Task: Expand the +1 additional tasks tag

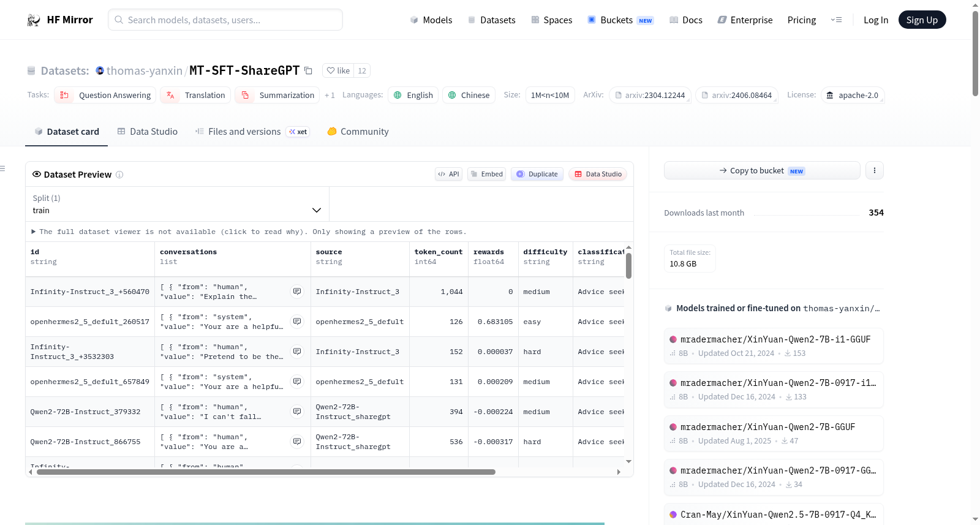Action: point(330,96)
